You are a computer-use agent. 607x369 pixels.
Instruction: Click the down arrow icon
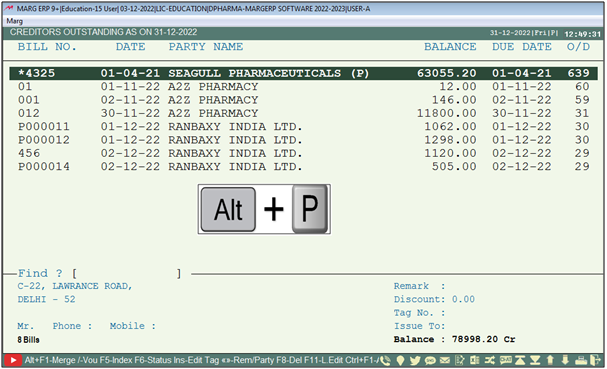[x=565, y=360]
